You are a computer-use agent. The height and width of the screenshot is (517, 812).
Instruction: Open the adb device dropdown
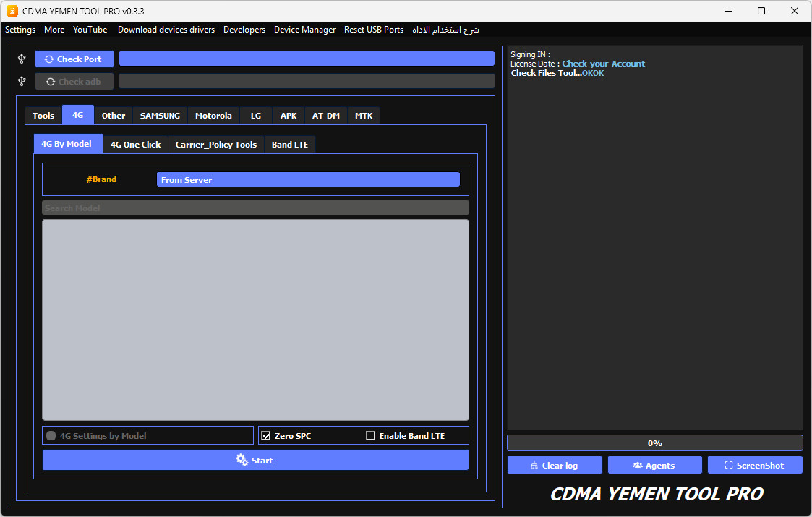307,81
